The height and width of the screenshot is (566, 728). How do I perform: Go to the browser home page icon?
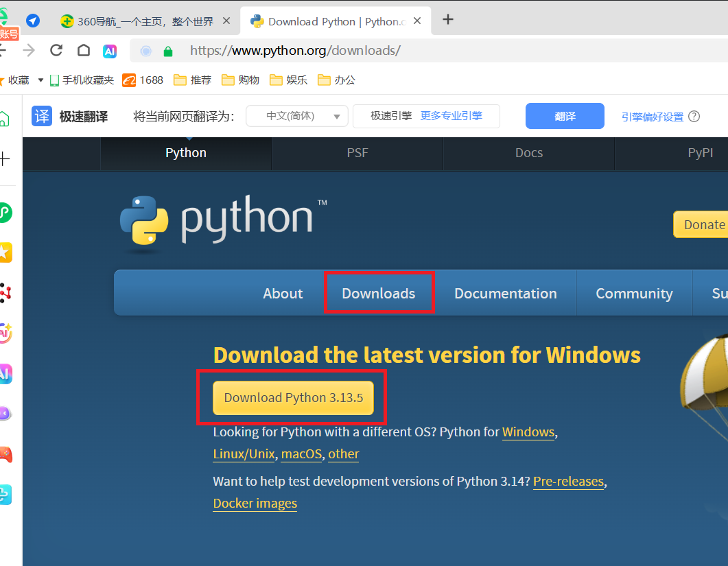coord(84,50)
